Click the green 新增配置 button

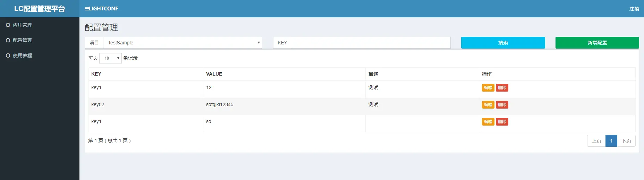coord(597,43)
